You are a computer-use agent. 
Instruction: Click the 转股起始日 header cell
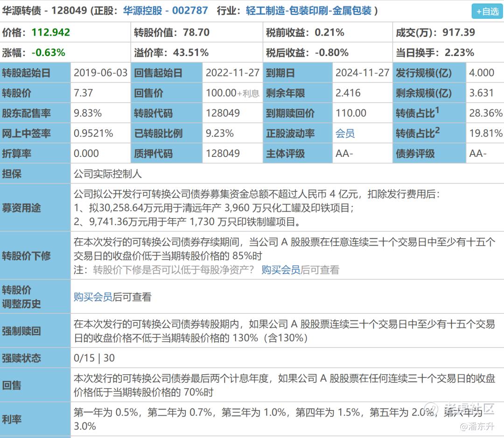click(x=35, y=73)
